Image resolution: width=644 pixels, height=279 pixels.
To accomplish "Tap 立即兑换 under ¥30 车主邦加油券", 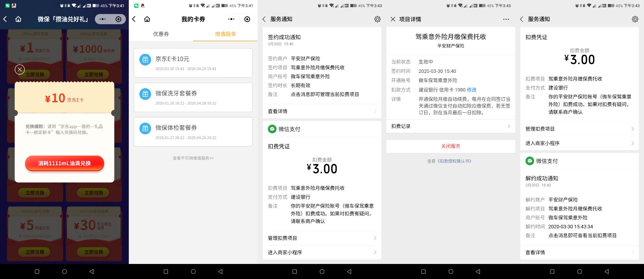I will tap(94, 252).
